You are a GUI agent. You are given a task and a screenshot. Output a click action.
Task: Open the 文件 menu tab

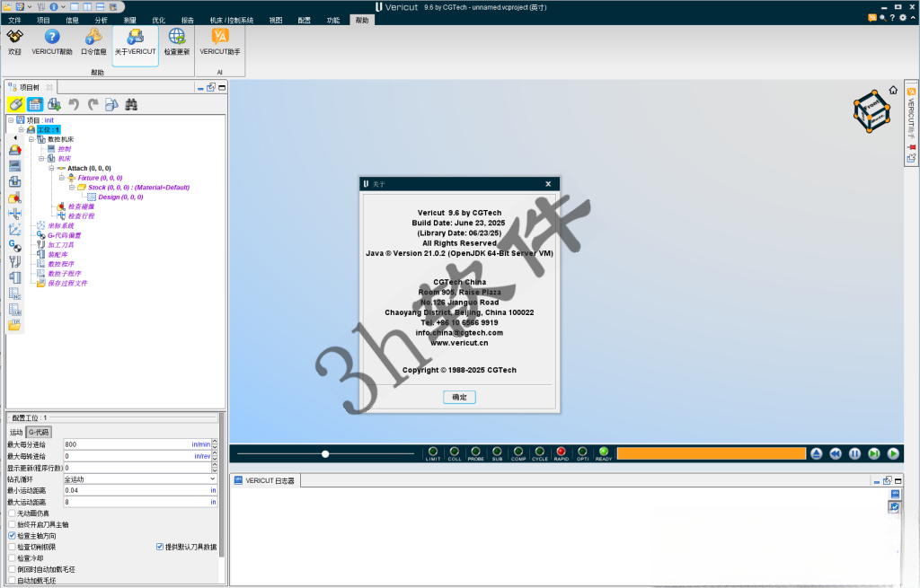(14, 20)
